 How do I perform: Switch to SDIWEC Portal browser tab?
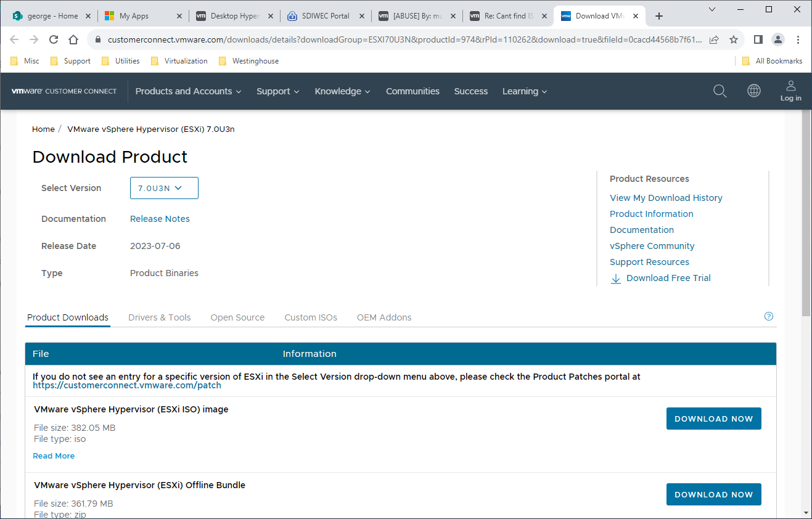point(326,16)
